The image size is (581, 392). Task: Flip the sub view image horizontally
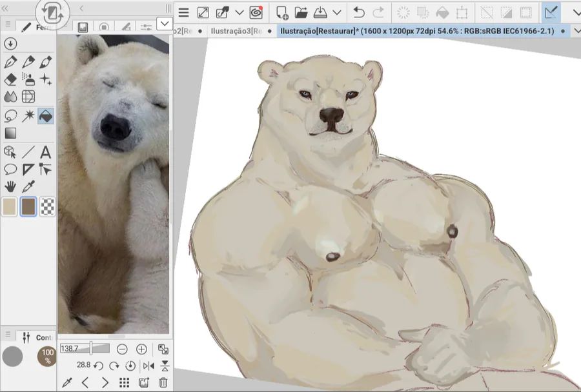[x=148, y=366]
